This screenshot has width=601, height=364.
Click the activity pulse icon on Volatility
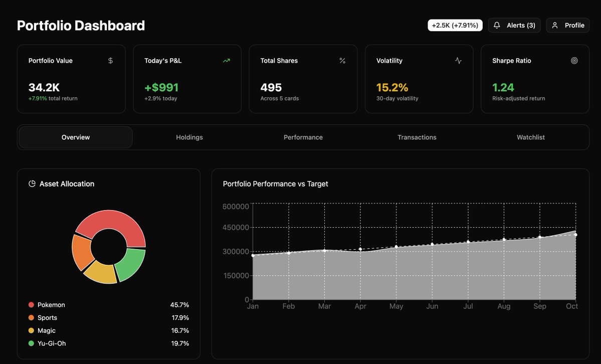tap(459, 61)
